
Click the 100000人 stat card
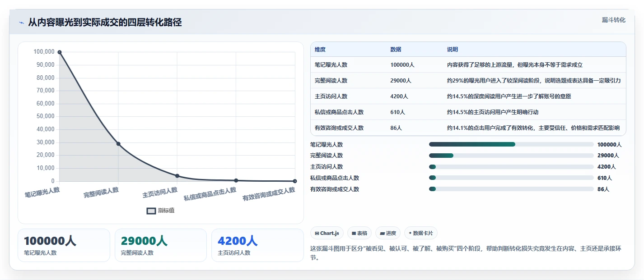click(64, 245)
